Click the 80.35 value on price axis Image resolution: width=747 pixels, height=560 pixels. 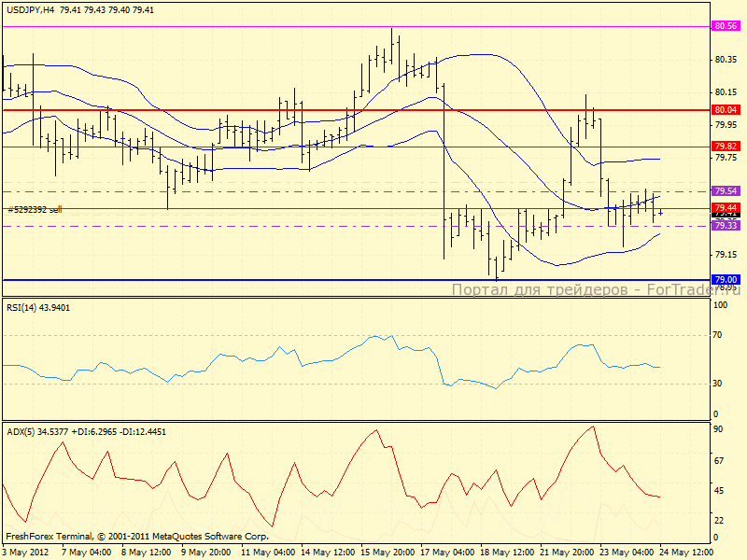[726, 60]
